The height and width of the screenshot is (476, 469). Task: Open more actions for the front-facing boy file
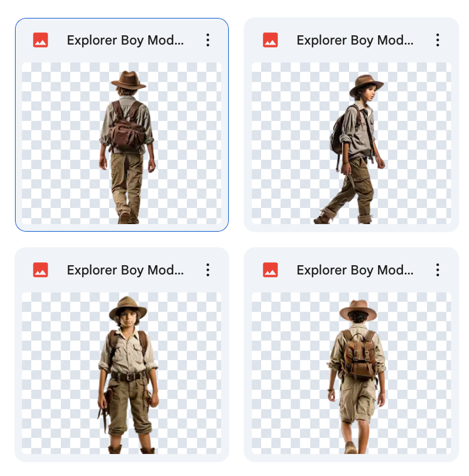tap(208, 270)
